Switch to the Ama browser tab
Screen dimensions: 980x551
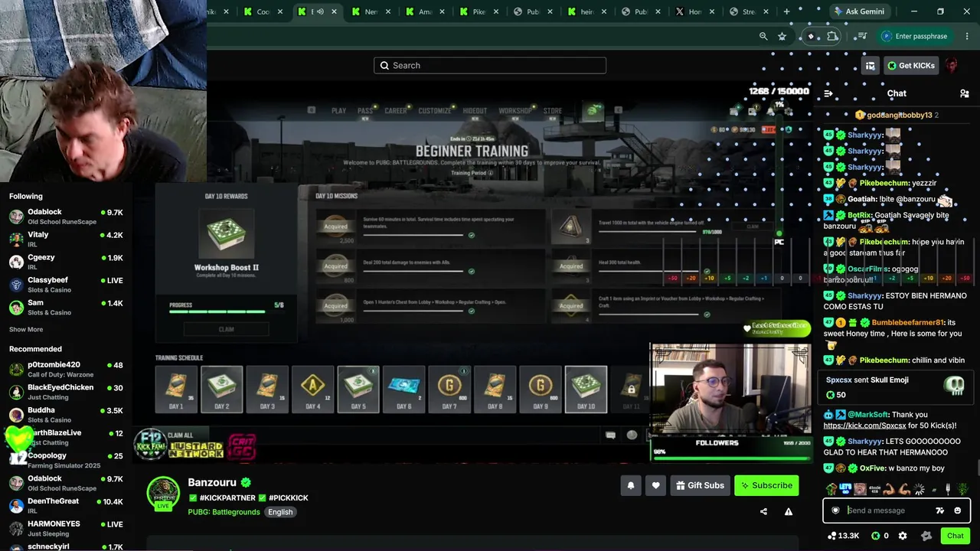pyautogui.click(x=425, y=11)
